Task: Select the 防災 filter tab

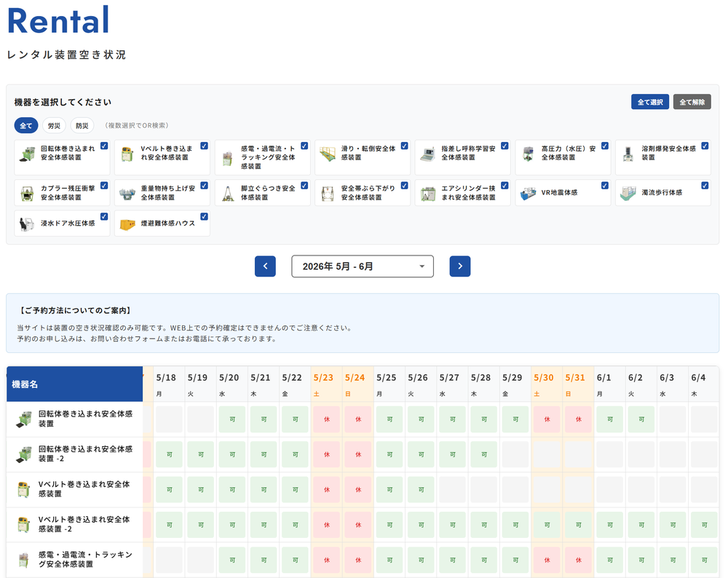Action: pyautogui.click(x=82, y=125)
